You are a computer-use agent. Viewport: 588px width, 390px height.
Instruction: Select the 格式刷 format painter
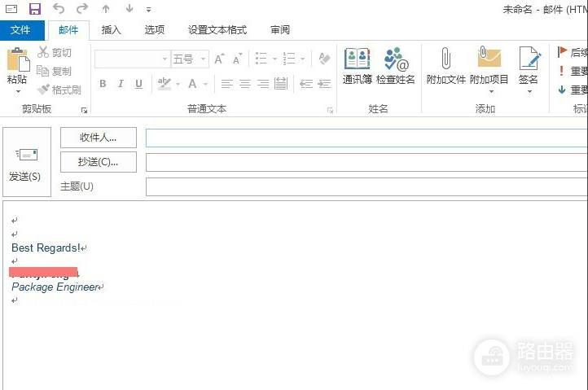pos(59,90)
